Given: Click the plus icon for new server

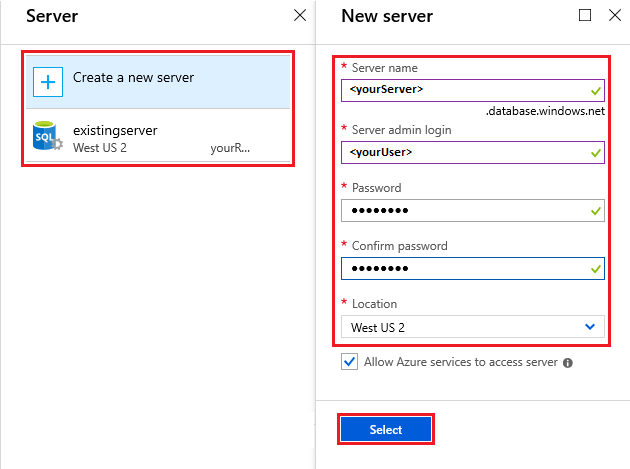Looking at the screenshot, I should tap(48, 82).
